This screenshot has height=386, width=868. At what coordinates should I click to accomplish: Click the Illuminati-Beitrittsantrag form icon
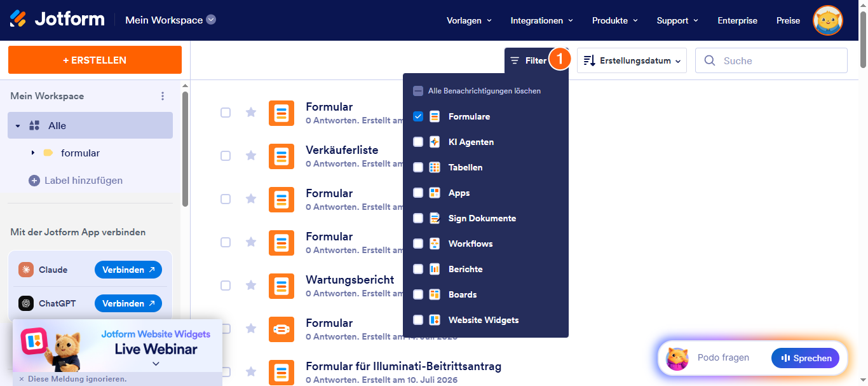tap(281, 373)
